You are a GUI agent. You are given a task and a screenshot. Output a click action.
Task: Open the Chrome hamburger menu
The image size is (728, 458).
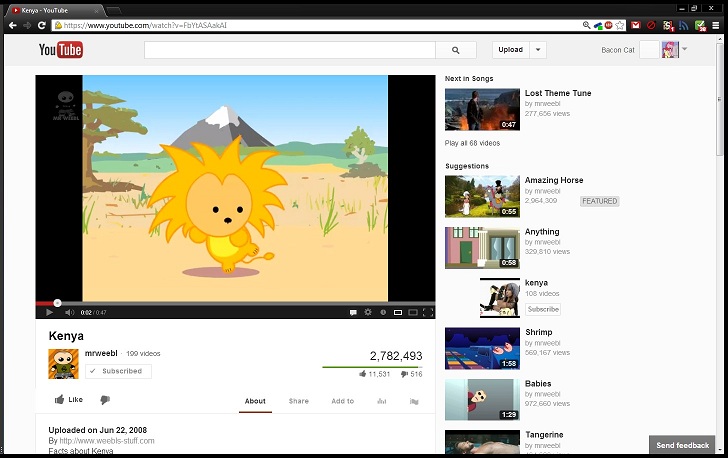716,26
